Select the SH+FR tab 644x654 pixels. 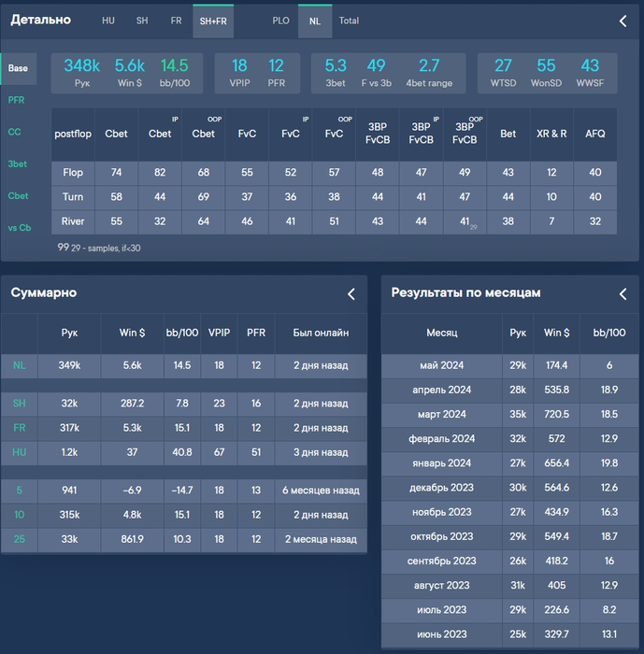pos(213,21)
